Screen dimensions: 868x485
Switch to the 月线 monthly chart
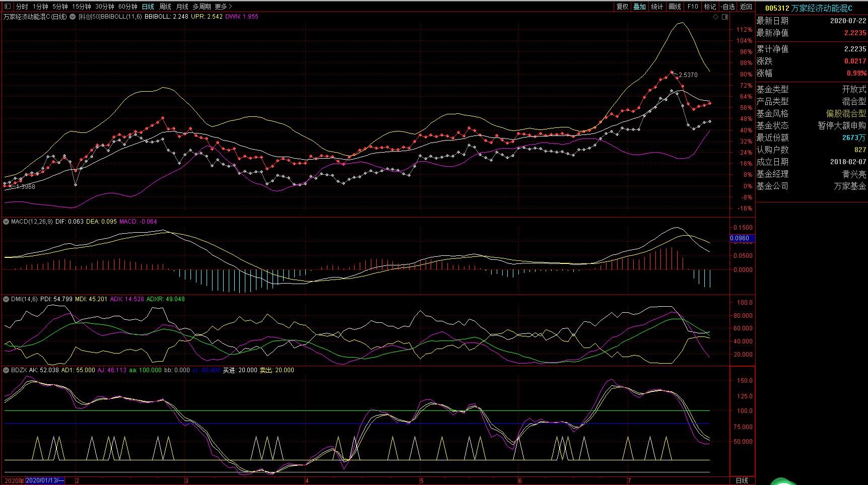pos(182,7)
